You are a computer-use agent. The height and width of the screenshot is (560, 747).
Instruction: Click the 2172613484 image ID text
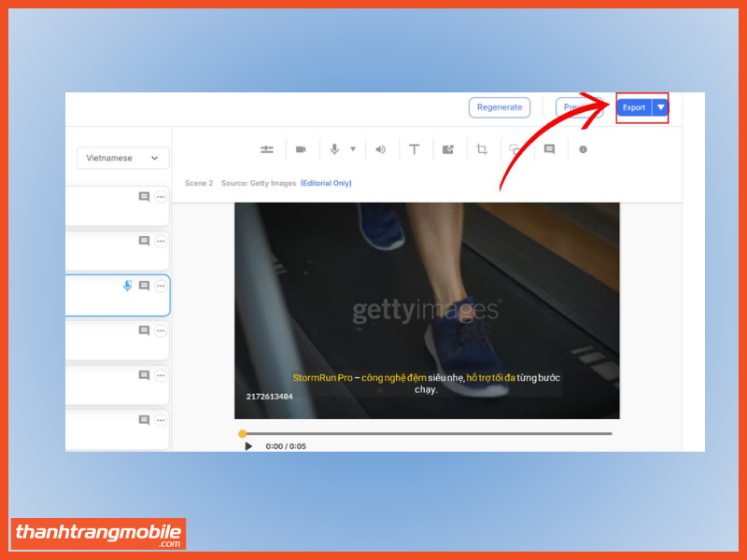click(269, 397)
